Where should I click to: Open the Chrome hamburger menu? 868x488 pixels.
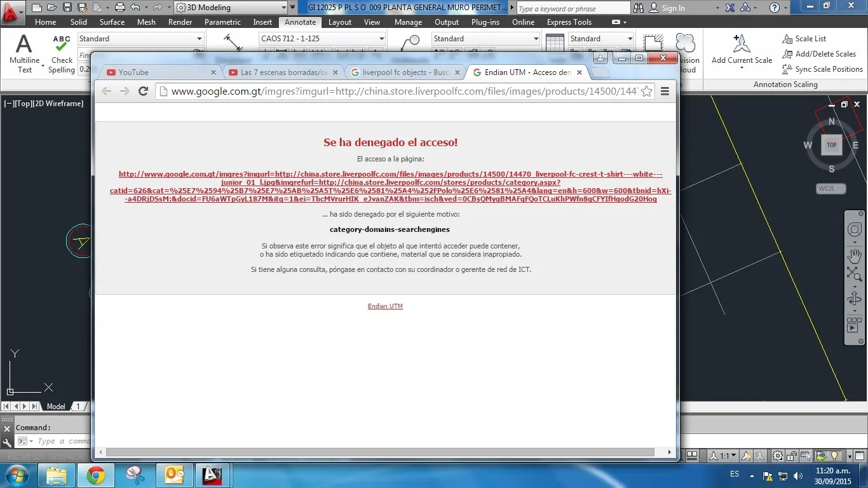[665, 91]
